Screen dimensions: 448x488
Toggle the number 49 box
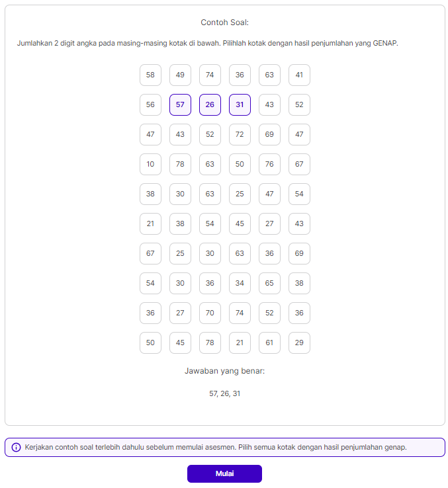[180, 75]
